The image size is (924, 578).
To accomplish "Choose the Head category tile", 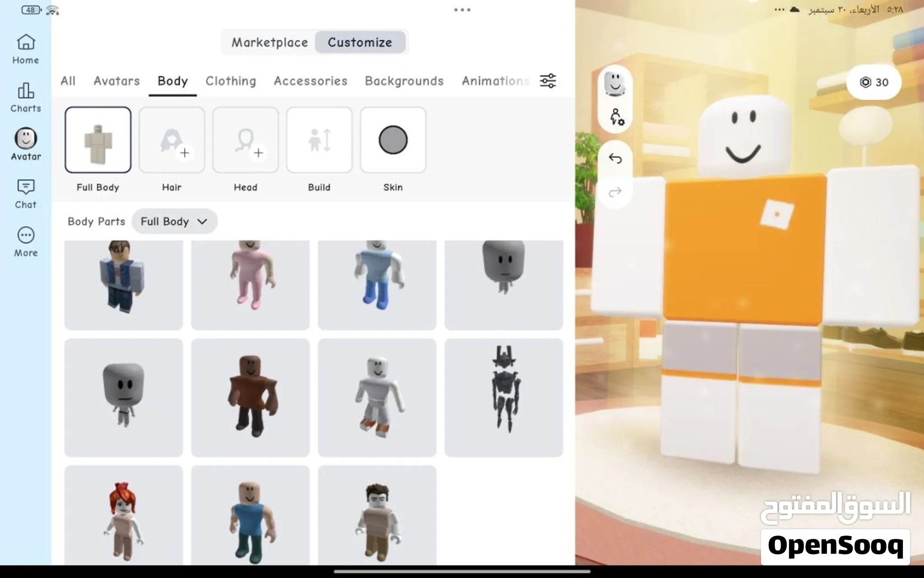I will click(x=245, y=140).
